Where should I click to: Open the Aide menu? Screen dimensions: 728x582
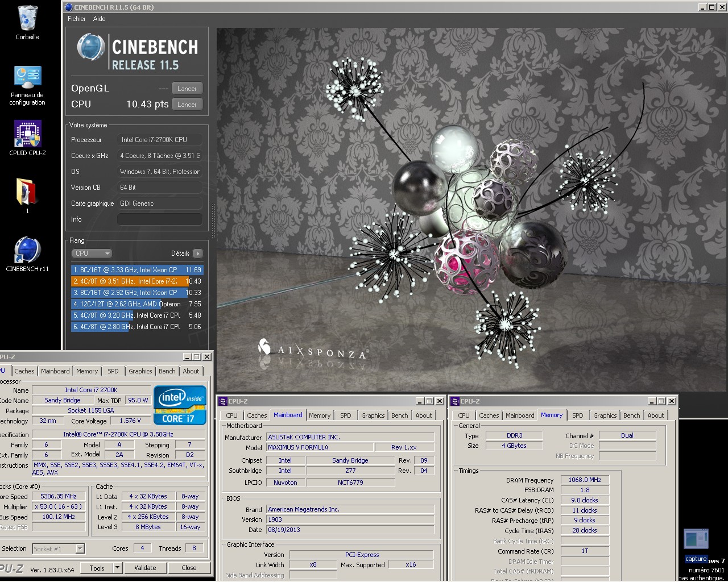[99, 19]
